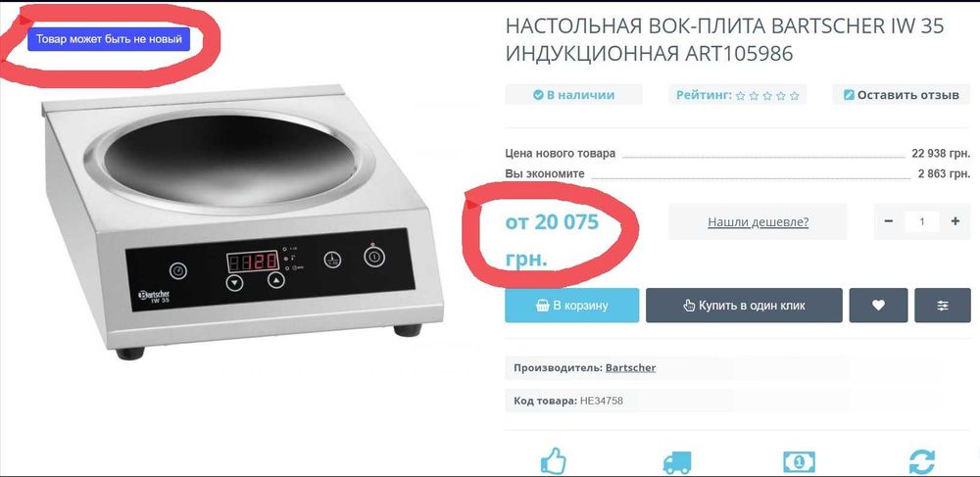This screenshot has width=980, height=477.
Task: Add to wishlist with the heart icon
Action: point(878,306)
